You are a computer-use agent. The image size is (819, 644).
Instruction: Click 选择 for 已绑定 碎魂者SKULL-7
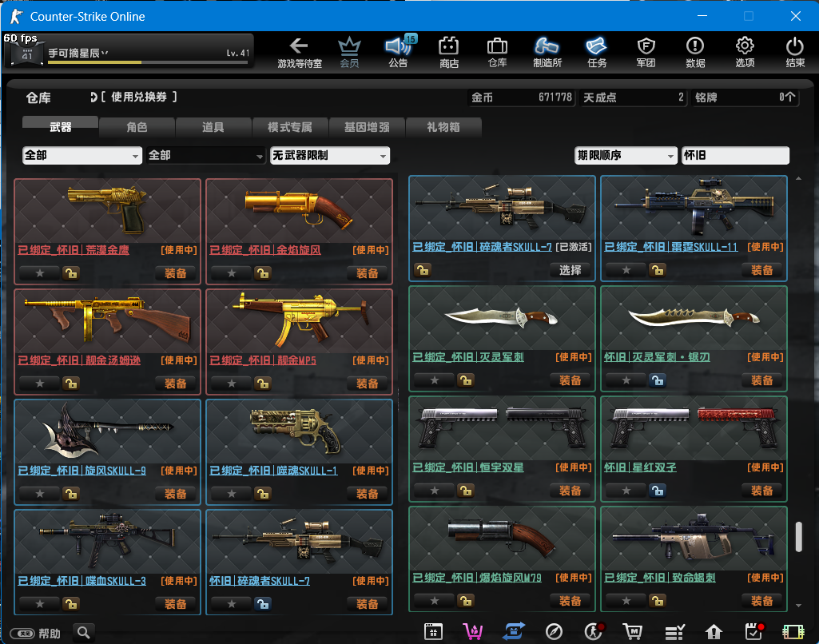[570, 270]
